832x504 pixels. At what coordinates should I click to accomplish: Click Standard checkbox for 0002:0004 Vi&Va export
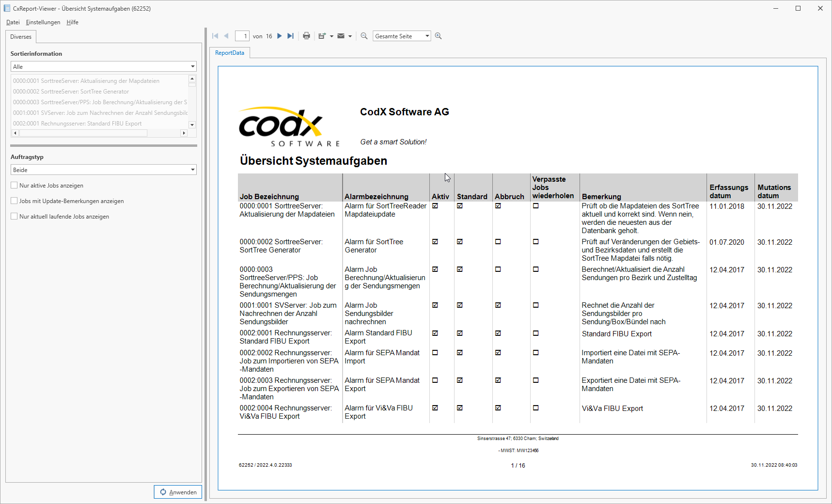coord(460,408)
